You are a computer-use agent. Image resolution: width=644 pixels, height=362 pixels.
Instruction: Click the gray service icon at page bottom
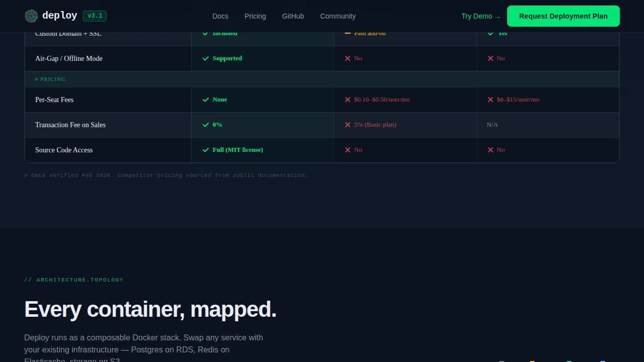pos(501,361)
